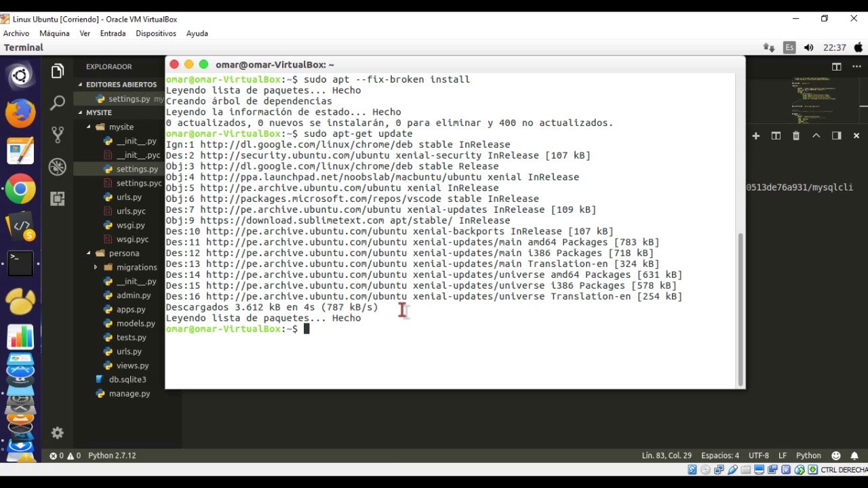Open the Explorer view in the activity bar
The width and height of the screenshot is (868, 488).
58,70
